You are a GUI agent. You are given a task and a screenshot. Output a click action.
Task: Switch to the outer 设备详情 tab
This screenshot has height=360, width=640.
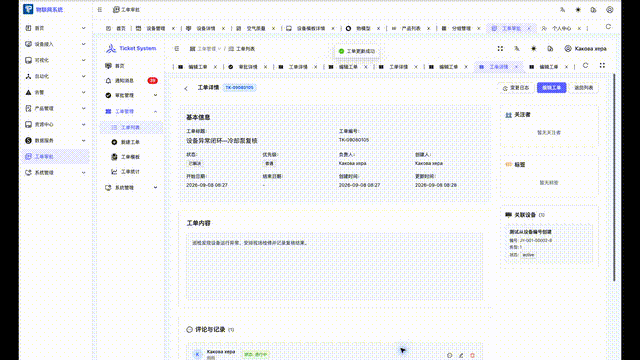click(206, 29)
